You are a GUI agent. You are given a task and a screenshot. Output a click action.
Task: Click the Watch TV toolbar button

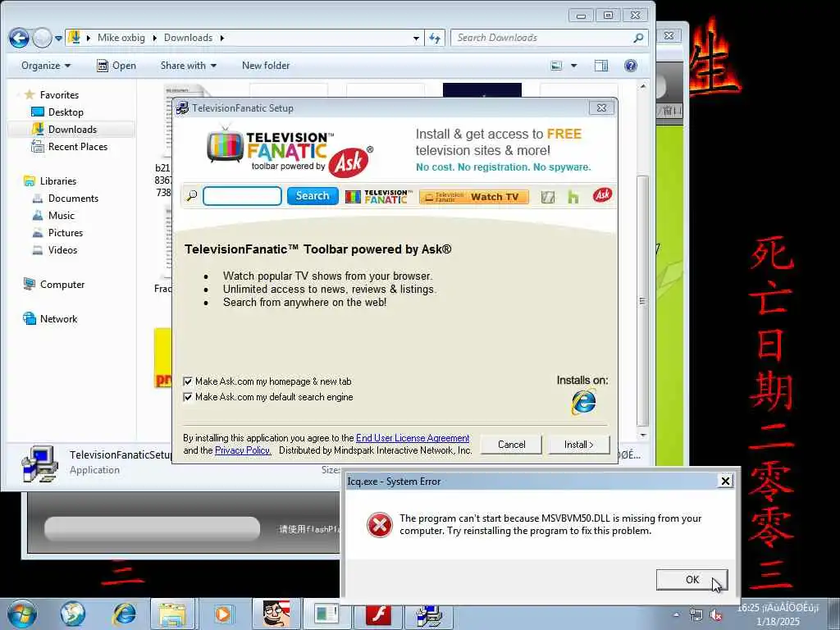tap(473, 197)
